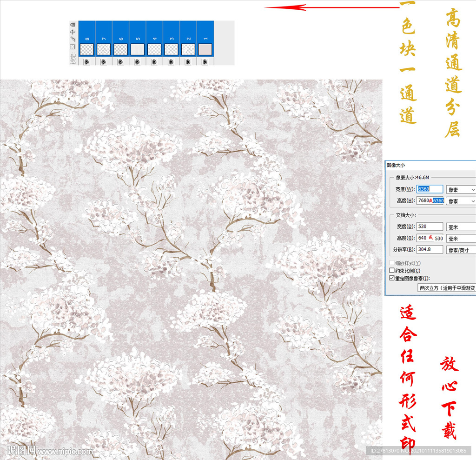Open the pixel width 像素 unit dropdown
The image size is (476, 460).
tap(461, 190)
